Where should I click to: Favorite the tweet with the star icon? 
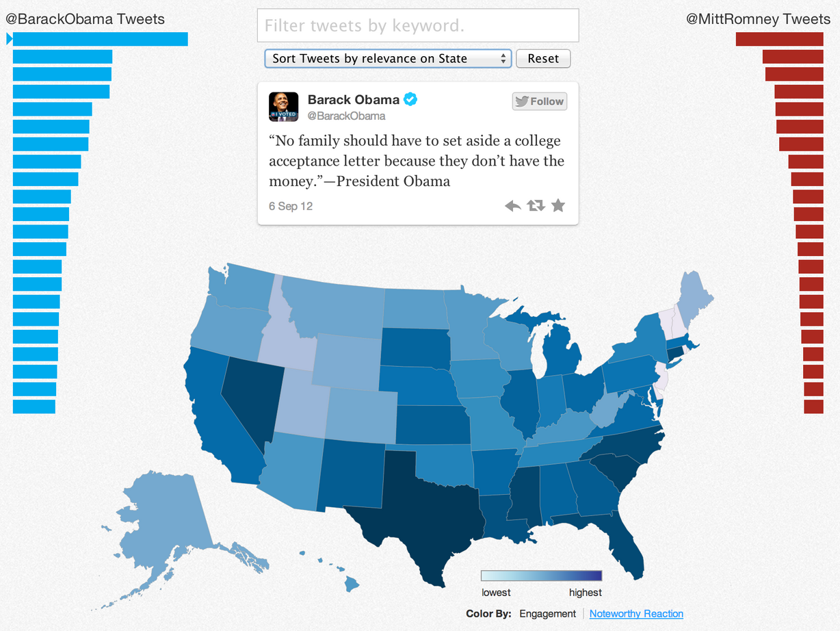tap(558, 205)
